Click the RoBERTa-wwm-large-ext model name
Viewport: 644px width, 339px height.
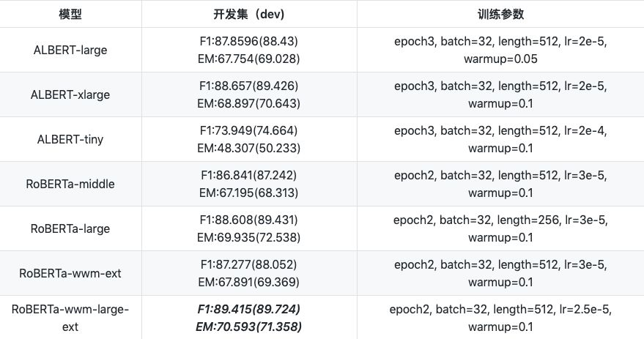[70, 318]
